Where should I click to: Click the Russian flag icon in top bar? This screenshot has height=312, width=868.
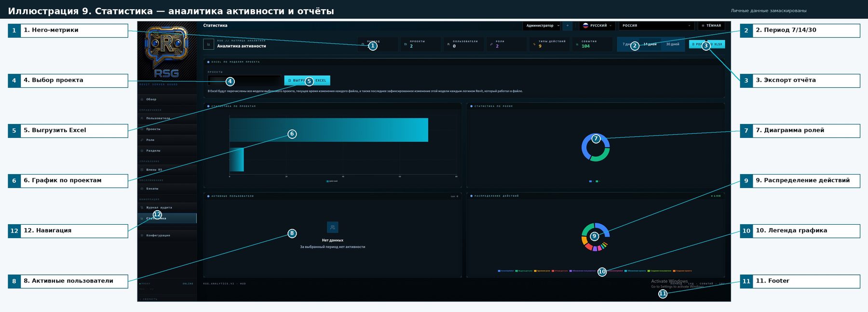click(x=585, y=26)
